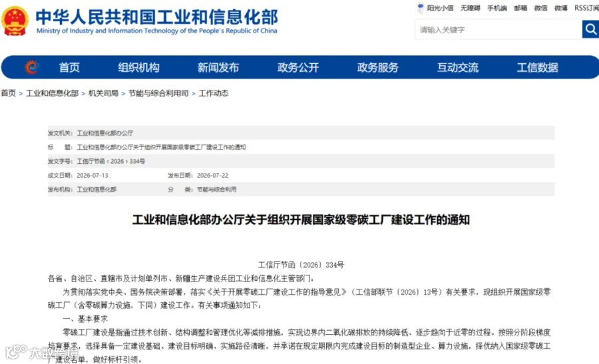Click the 微博 link at top
The image size is (599, 364).
[x=561, y=8]
